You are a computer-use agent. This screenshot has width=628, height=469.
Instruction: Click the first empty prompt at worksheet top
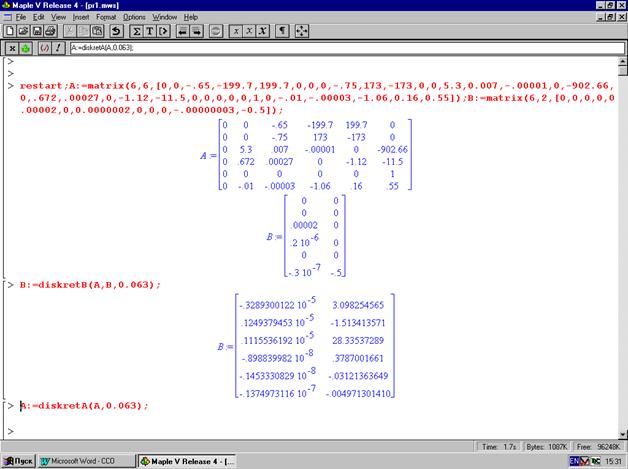click(x=10, y=61)
